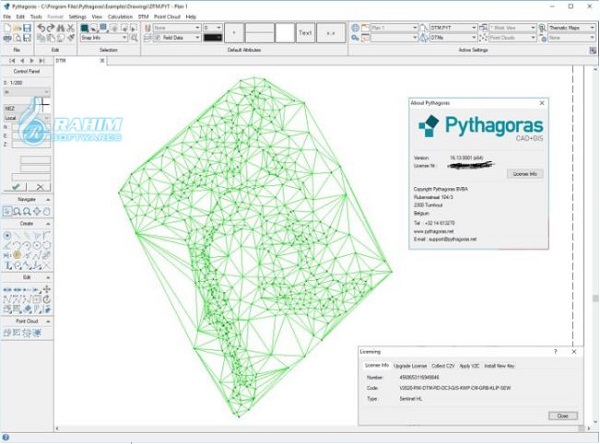
Task: Click the Find binoculars icon
Action: (x=61, y=28)
